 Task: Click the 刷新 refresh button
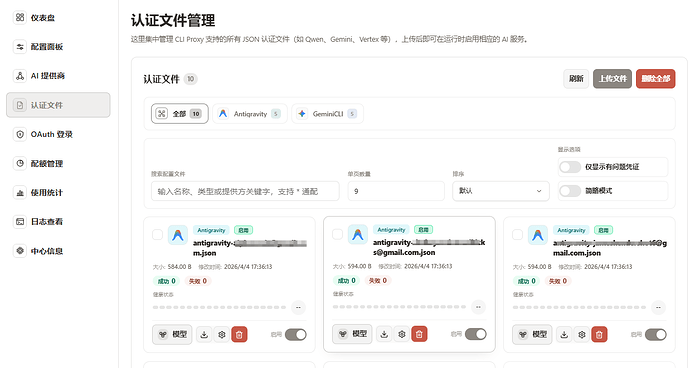pyautogui.click(x=576, y=79)
